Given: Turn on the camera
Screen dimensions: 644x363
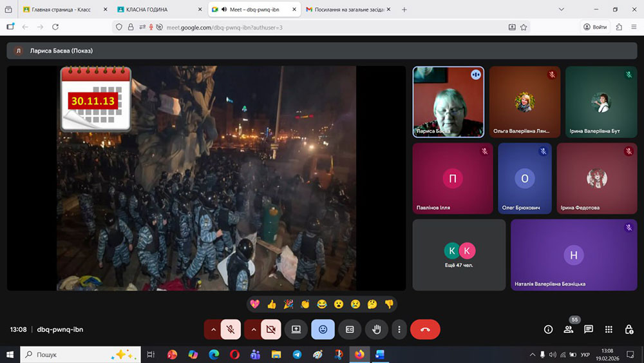Looking at the screenshot, I should (x=271, y=329).
